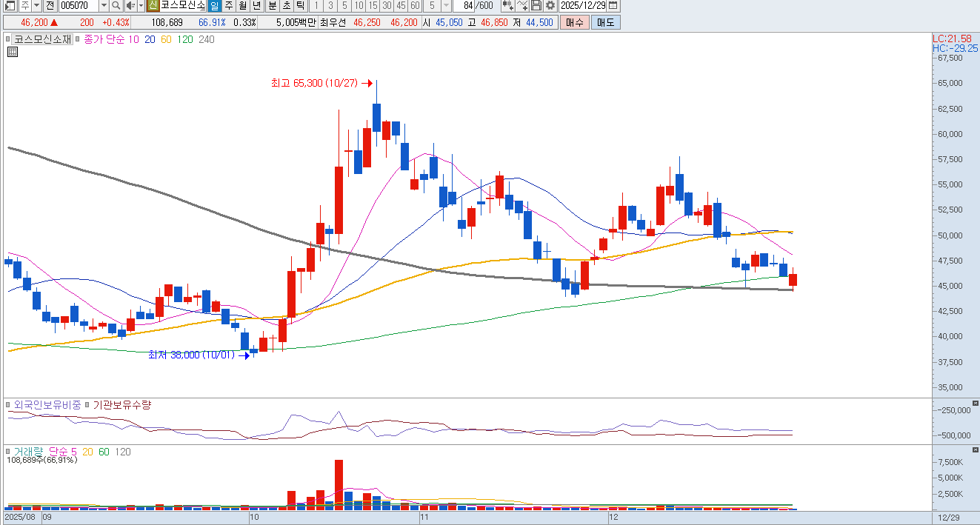The width and height of the screenshot is (980, 525).
Task: Toggle the 코스모신소재 price series marker
Action: pyautogui.click(x=8, y=39)
